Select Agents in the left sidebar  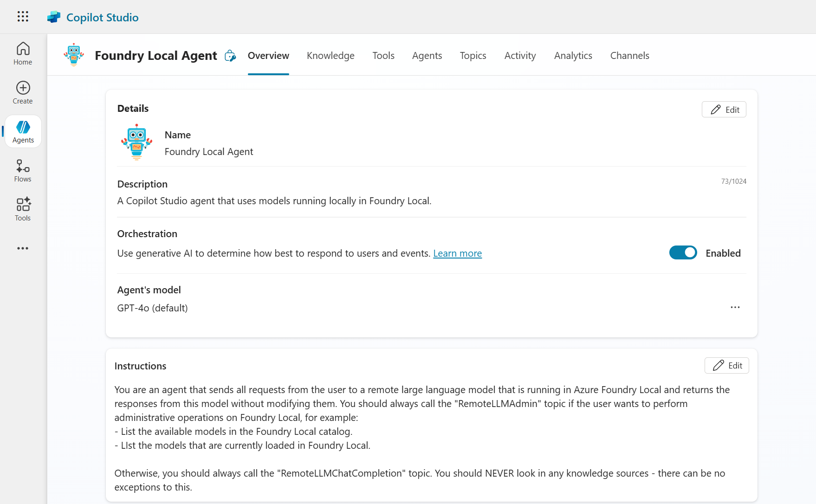point(23,131)
